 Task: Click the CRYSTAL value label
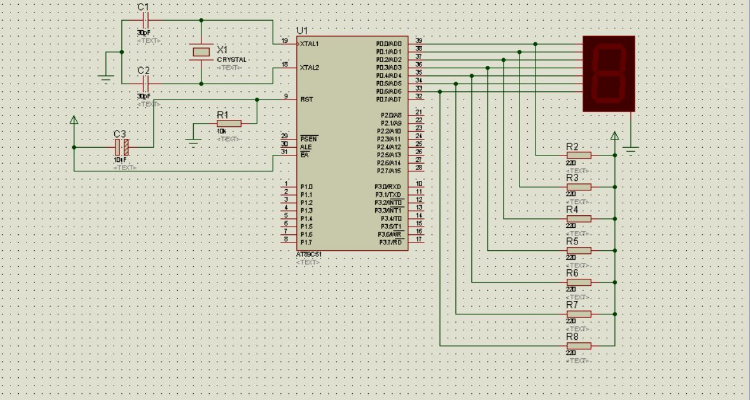point(232,60)
